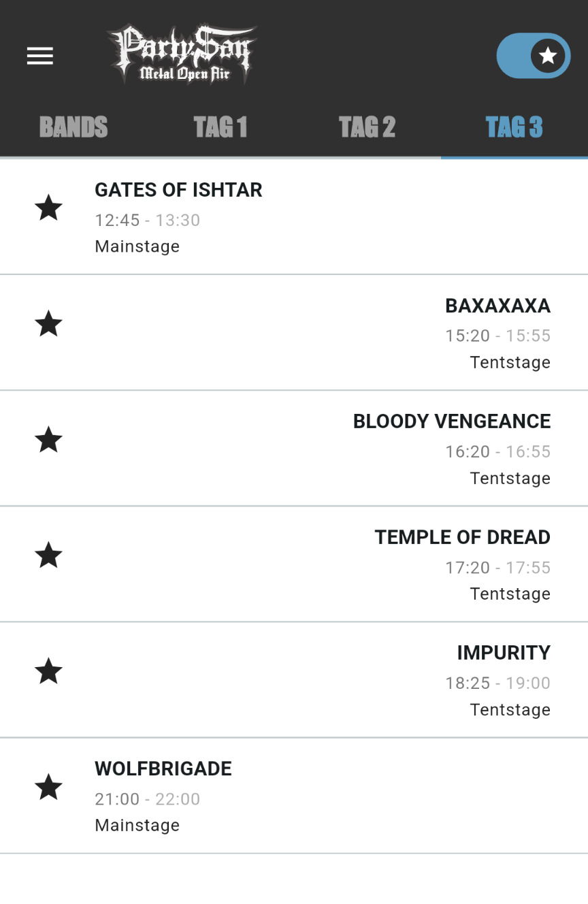Open Temple of Dread entry

pos(294,564)
